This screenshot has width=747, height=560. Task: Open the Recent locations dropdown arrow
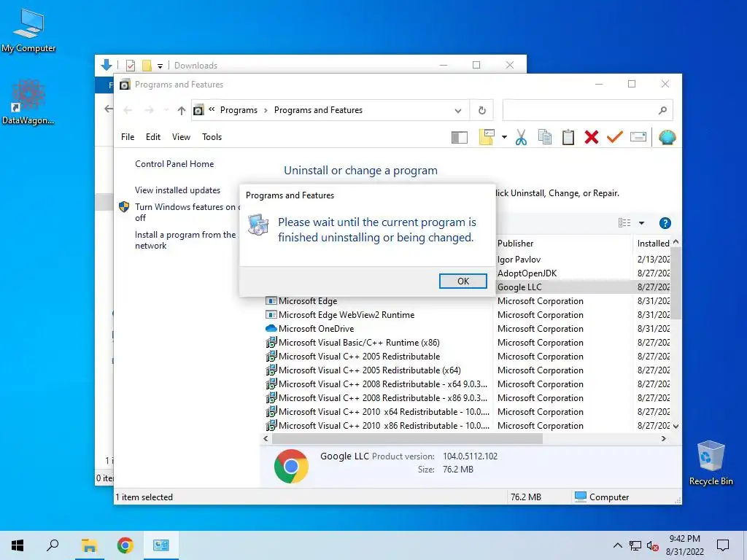(166, 111)
